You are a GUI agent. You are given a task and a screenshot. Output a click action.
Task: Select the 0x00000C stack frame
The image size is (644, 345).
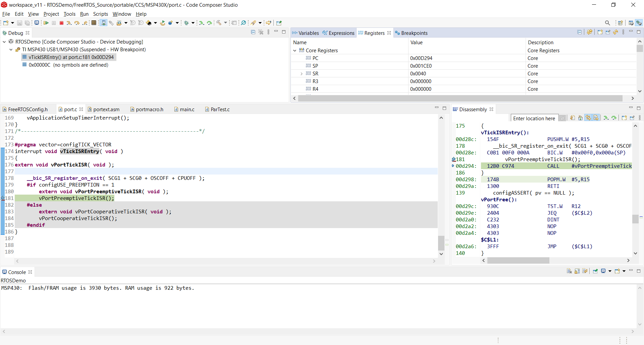pyautogui.click(x=65, y=65)
